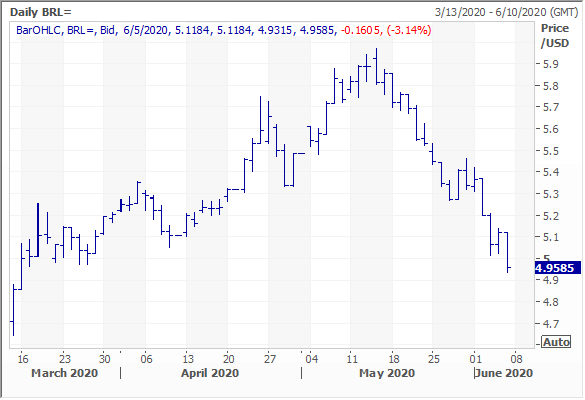Select the 4.9585 current price label
The image size is (585, 400).
(558, 268)
